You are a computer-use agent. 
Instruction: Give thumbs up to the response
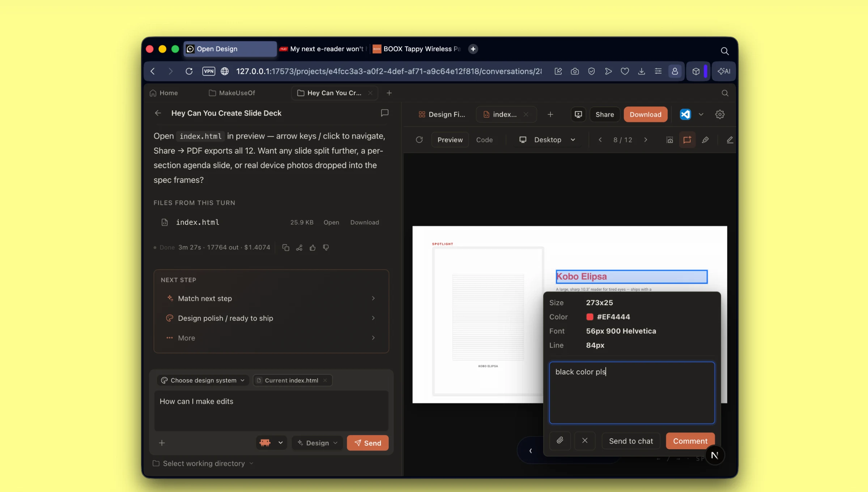click(312, 248)
